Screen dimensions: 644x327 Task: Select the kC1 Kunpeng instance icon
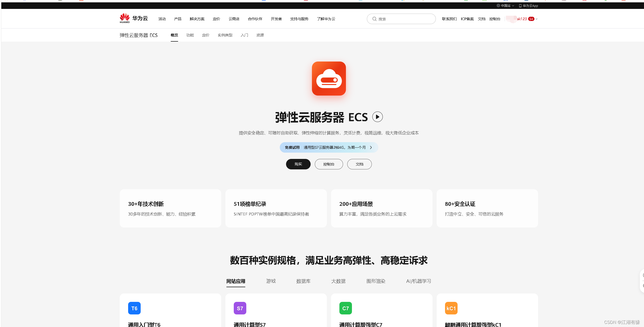[x=451, y=308]
